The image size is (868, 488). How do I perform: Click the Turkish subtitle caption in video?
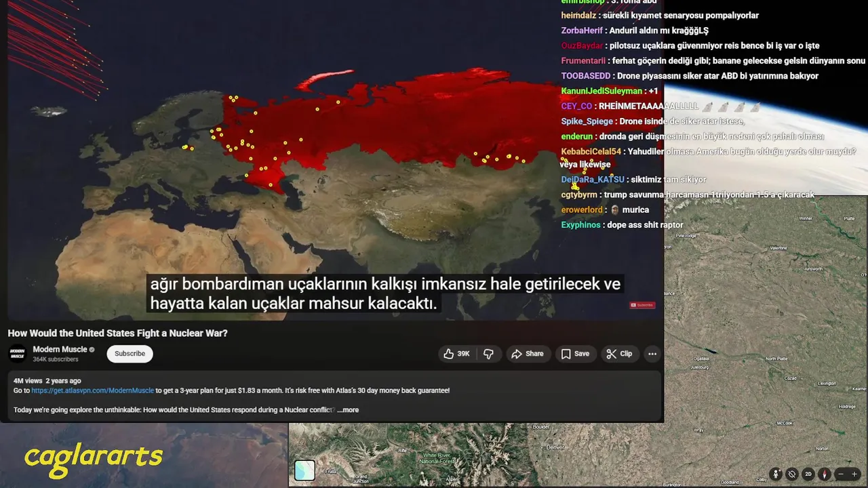384,293
